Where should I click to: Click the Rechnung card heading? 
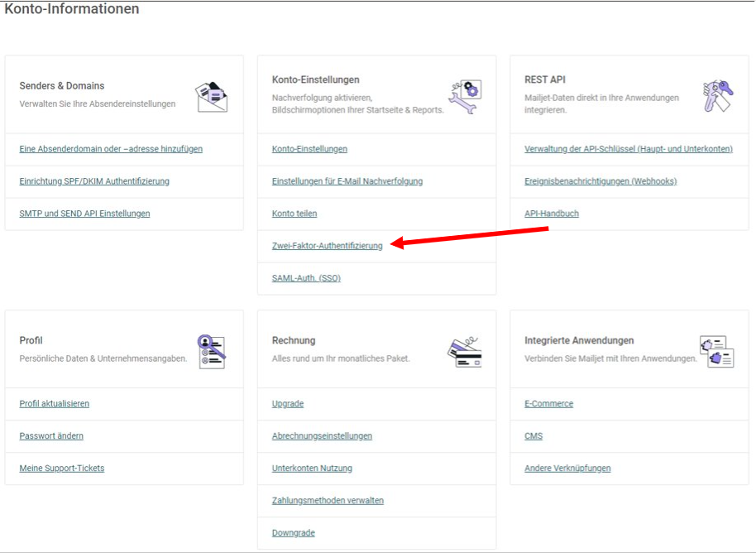294,340
